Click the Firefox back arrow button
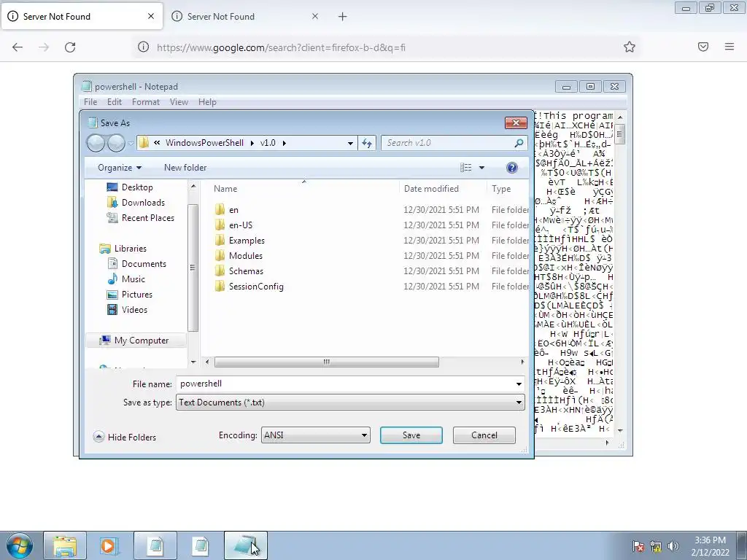 [18, 47]
